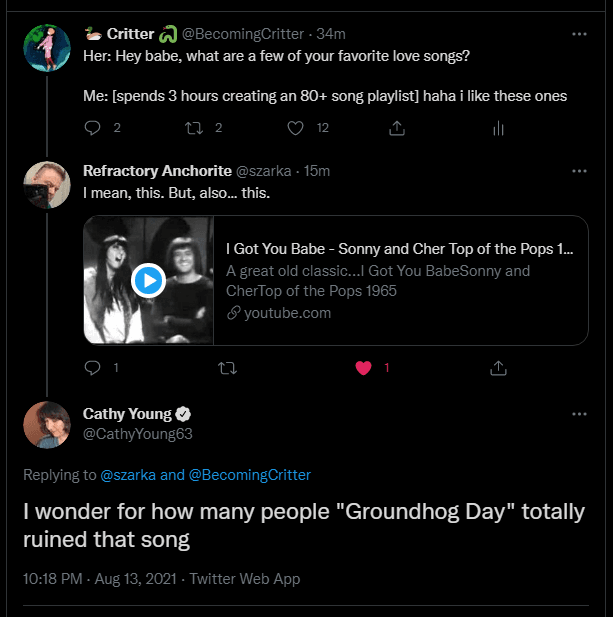This screenshot has height=617, width=613.
Task: Retweet Critter's love songs tweet
Action: point(195,128)
